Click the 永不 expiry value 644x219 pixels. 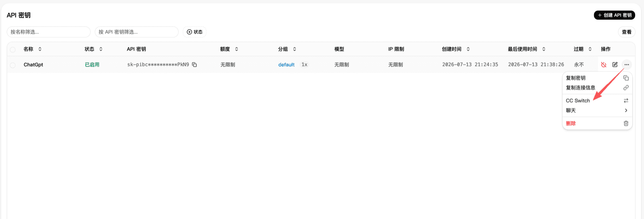click(579, 65)
